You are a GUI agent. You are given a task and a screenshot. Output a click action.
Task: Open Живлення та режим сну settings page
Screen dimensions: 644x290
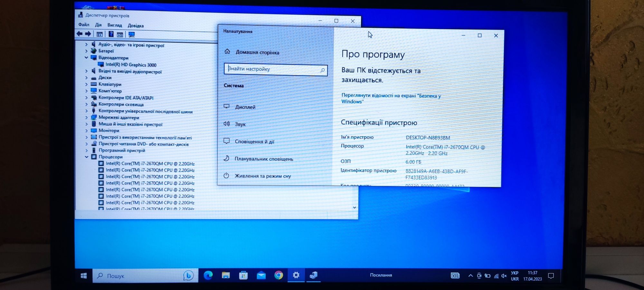point(262,176)
